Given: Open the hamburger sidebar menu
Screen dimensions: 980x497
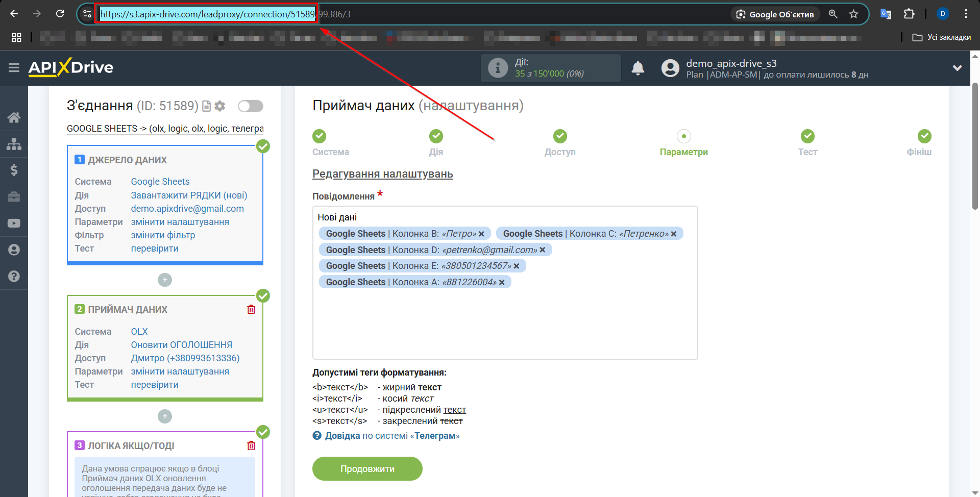Looking at the screenshot, I should click(14, 67).
